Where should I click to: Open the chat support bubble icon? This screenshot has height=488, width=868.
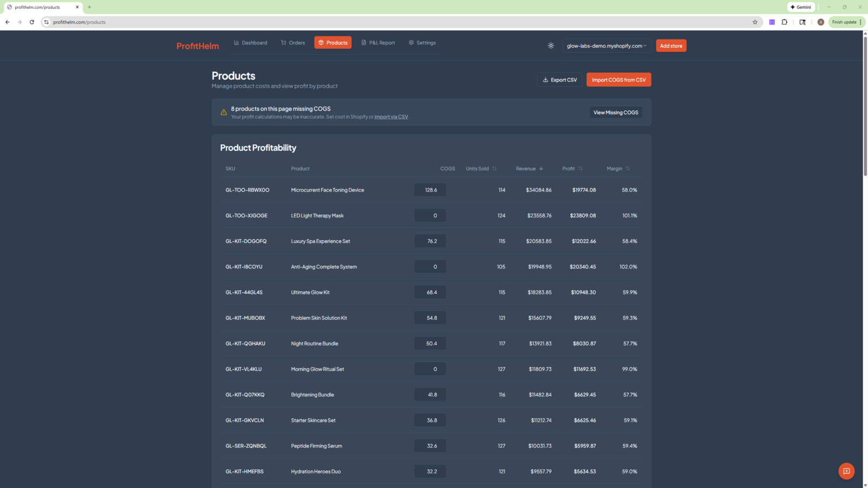click(x=846, y=471)
